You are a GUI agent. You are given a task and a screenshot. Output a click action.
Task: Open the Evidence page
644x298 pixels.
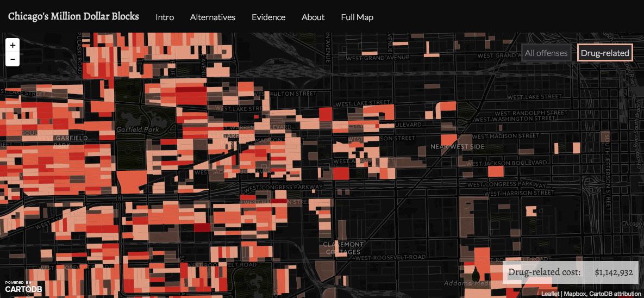click(268, 17)
